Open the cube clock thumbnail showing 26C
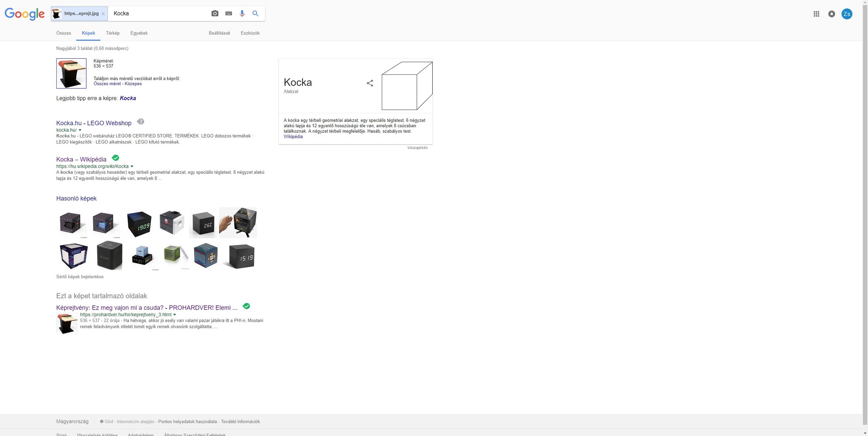Image resolution: width=868 pixels, height=436 pixels. tap(203, 224)
